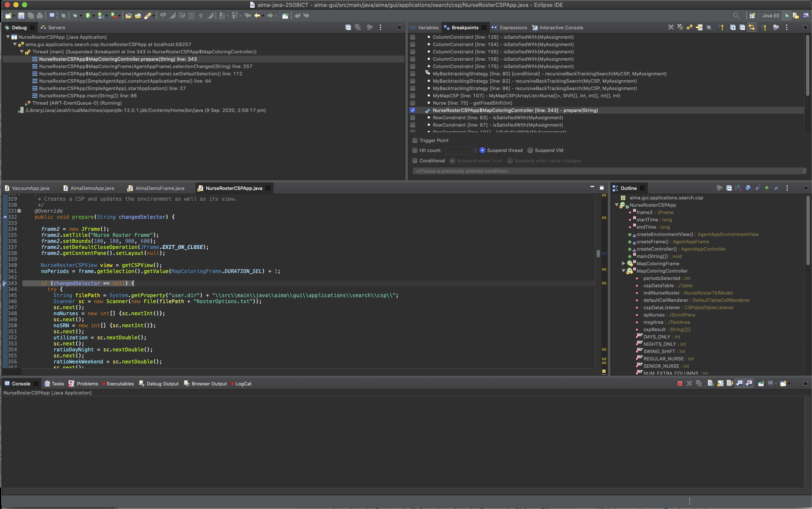
Task: Uncheck the NurseRosterCSPApp line 343 breakpoint
Action: point(413,110)
